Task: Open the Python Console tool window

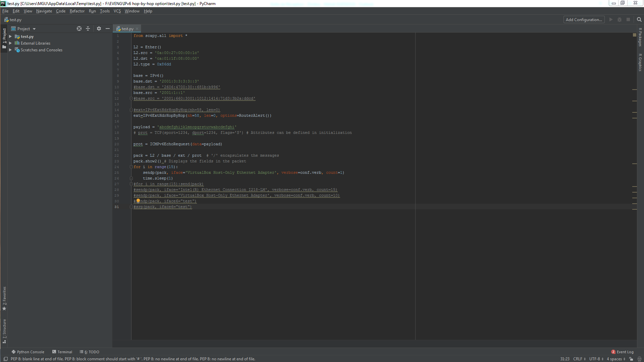Action: point(28,352)
